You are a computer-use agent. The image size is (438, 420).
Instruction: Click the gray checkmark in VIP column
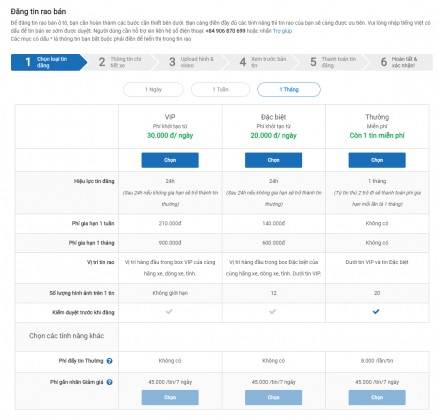click(x=169, y=312)
